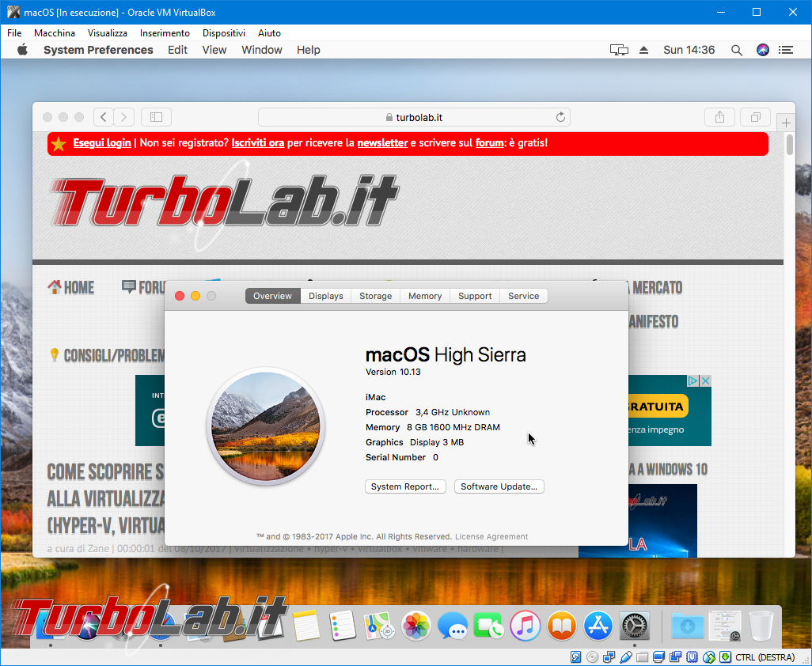Switch to the Service tab
This screenshot has height=666, width=812.
(524, 296)
